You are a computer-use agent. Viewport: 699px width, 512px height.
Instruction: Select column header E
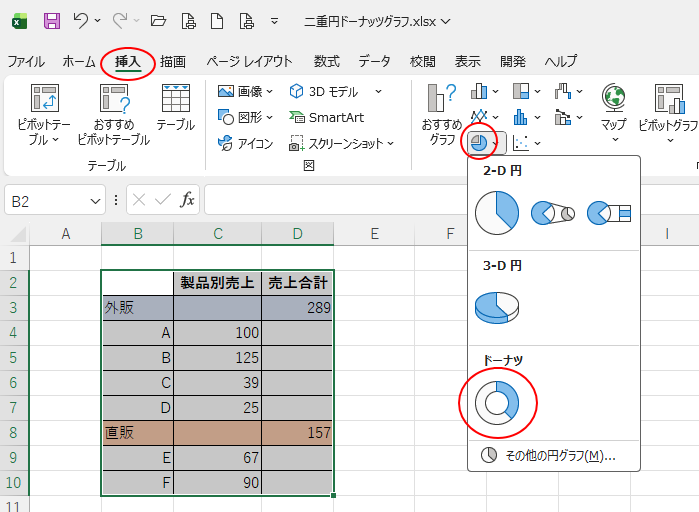tap(374, 233)
